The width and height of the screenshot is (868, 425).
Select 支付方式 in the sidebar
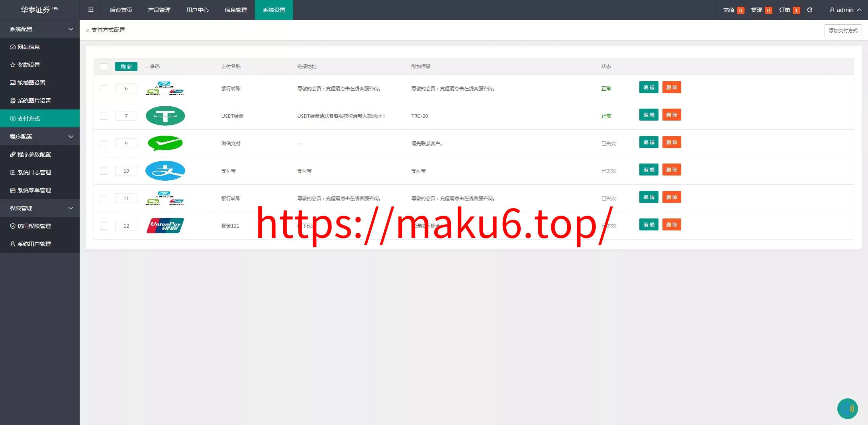click(x=40, y=119)
